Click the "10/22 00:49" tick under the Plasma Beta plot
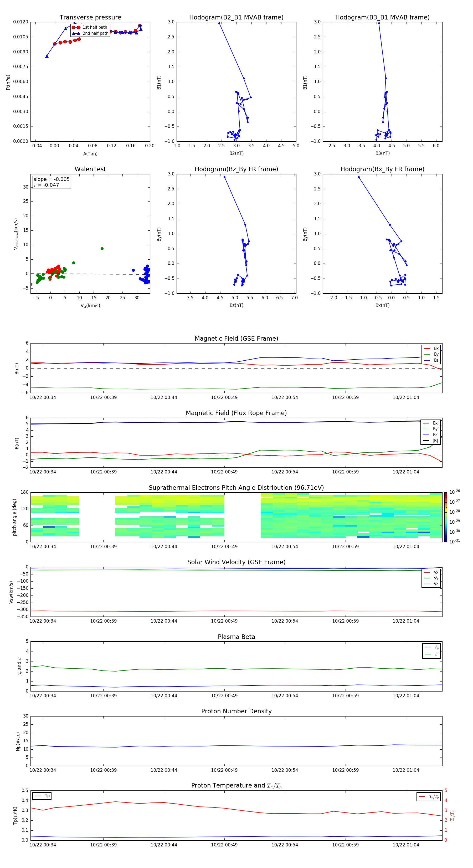This screenshot has height=868, width=473. [x=224, y=695]
